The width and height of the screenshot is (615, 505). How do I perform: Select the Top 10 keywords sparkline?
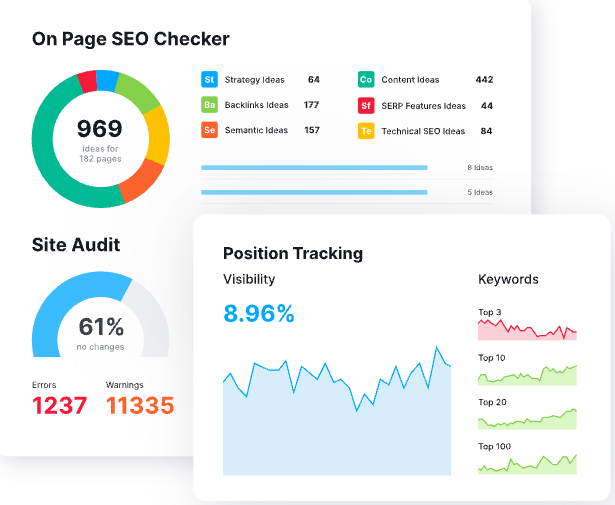(x=527, y=375)
